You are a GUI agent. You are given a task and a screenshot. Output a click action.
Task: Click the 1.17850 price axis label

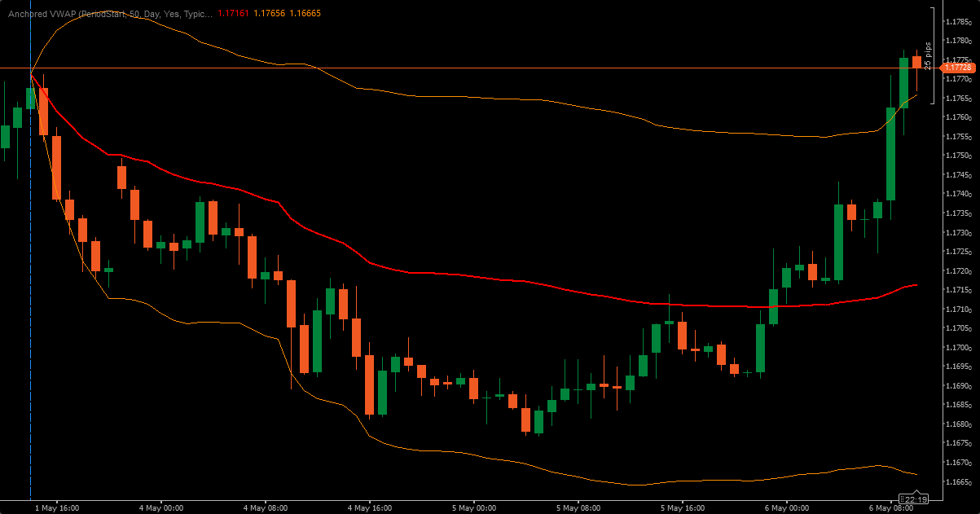point(960,21)
